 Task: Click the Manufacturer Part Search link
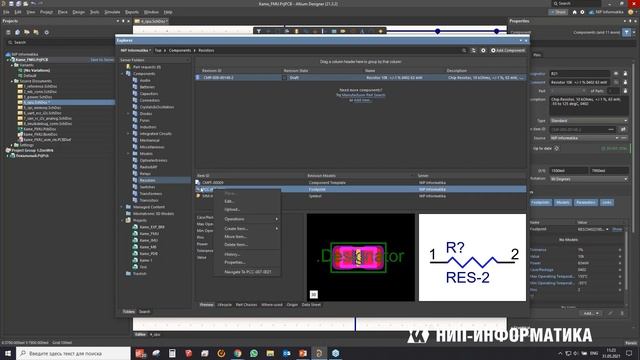(363, 95)
